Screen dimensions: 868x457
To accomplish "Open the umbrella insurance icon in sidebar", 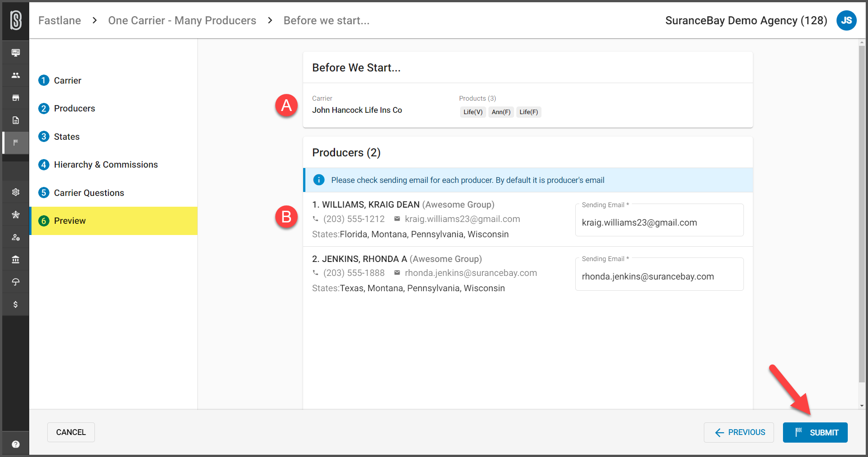I will click(x=16, y=282).
